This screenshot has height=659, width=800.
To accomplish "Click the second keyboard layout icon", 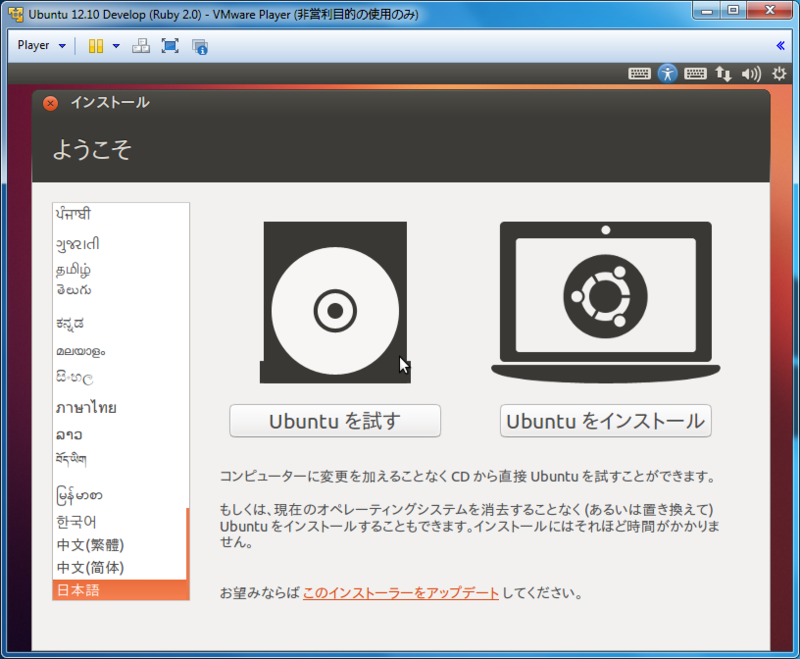I will (x=695, y=74).
